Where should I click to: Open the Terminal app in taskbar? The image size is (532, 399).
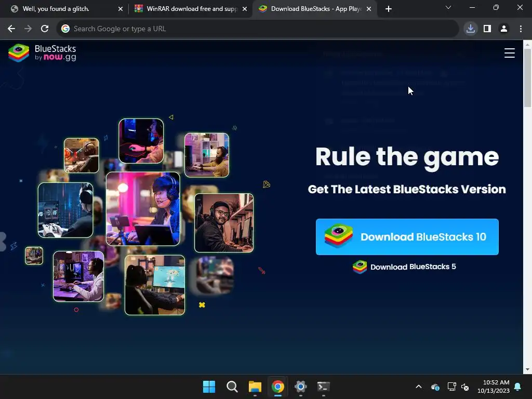tap(324, 387)
